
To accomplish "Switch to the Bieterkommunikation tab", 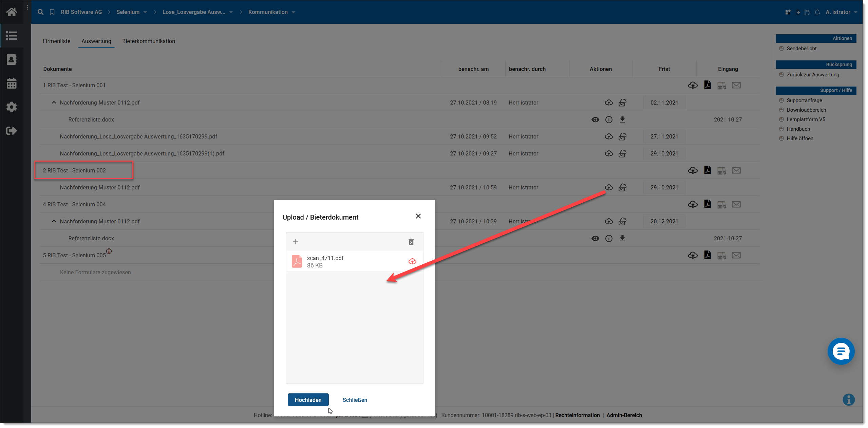I will pyautogui.click(x=148, y=41).
